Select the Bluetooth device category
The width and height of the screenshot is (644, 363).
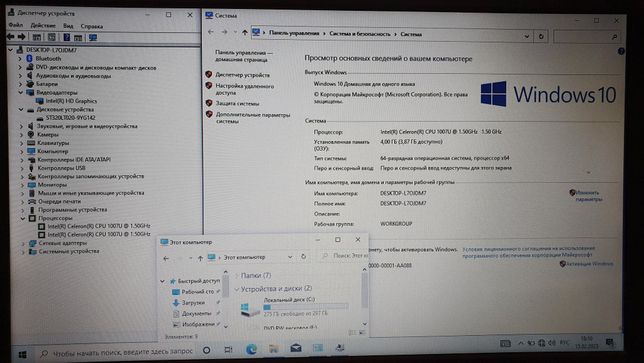coord(48,59)
